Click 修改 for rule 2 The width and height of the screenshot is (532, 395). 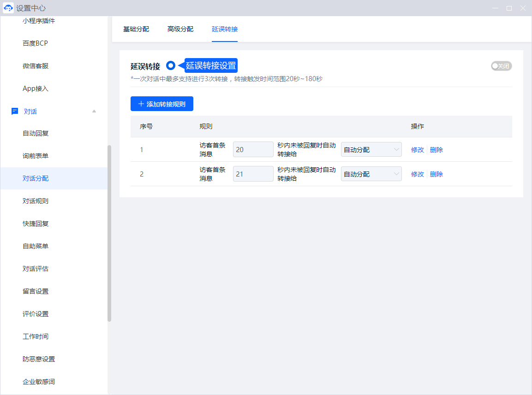[417, 174]
